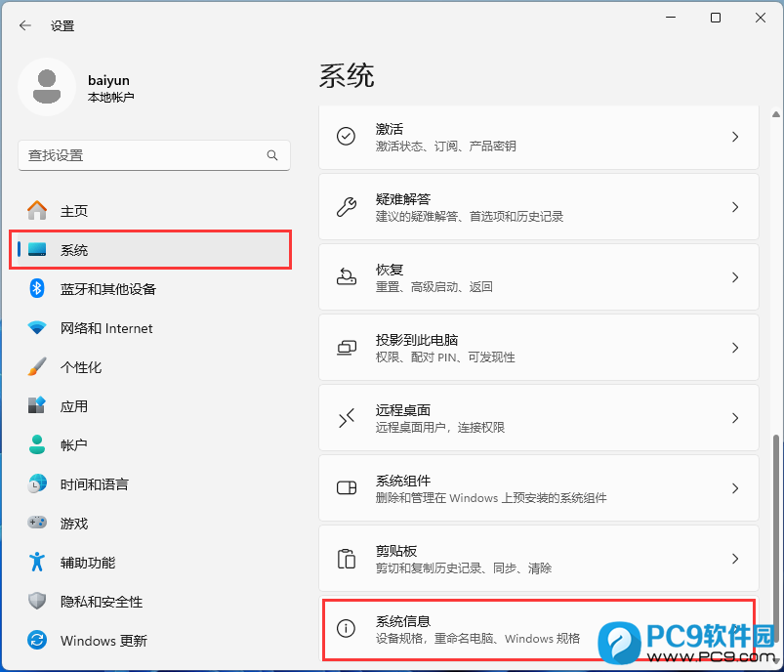
Task: Click the accessibility figure icon for 辅助功能
Action: pos(37,562)
